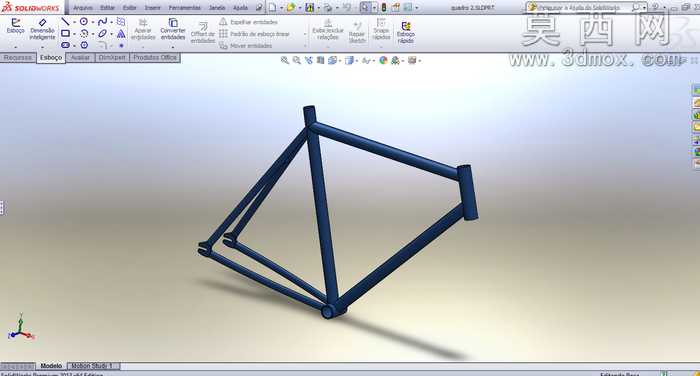The height and width of the screenshot is (376, 700).
Task: Click the New document icon
Action: click(272, 8)
